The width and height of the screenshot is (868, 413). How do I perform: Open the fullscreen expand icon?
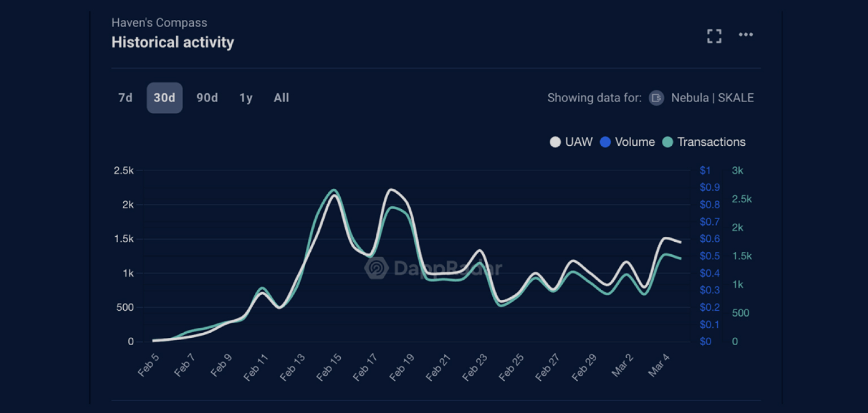click(714, 36)
